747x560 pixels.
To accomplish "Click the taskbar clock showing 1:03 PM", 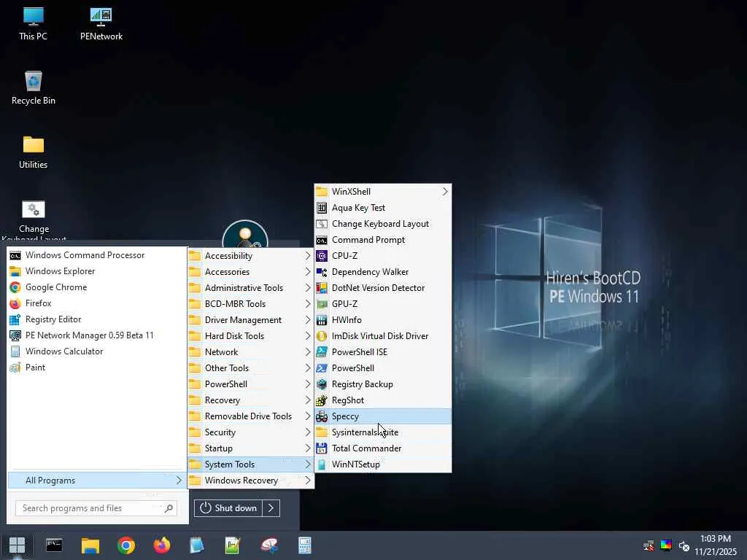I will click(716, 545).
